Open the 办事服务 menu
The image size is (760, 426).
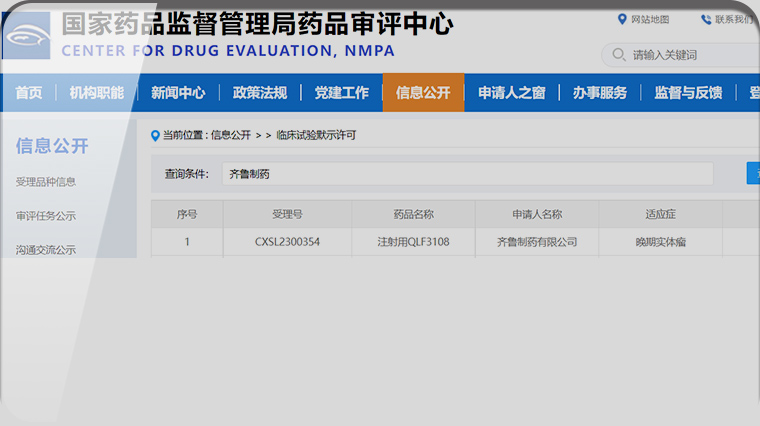600,93
